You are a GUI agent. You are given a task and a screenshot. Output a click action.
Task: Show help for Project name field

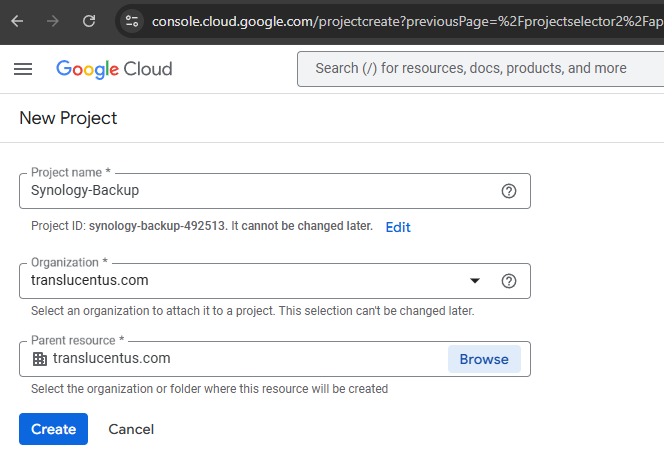509,191
